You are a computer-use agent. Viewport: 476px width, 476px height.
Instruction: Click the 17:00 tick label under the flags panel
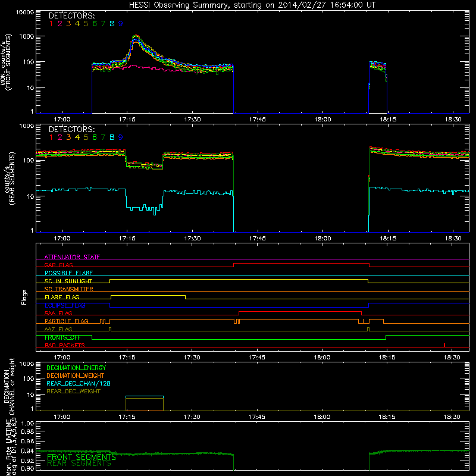click(x=62, y=358)
